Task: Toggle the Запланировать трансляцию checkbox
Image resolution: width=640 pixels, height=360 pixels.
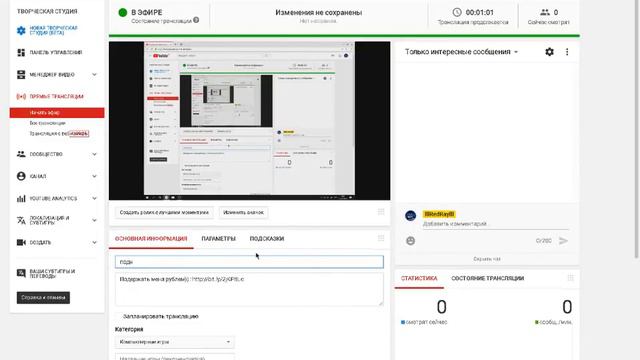Action: 118,316
